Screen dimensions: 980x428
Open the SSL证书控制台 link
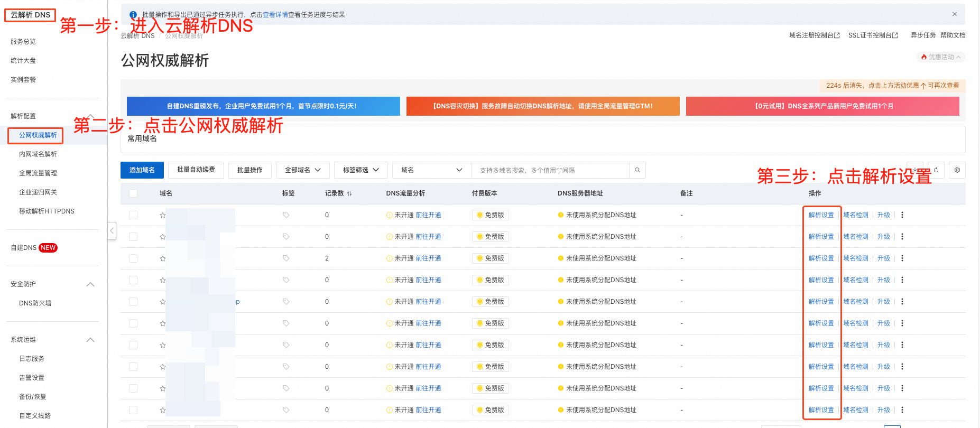click(873, 35)
